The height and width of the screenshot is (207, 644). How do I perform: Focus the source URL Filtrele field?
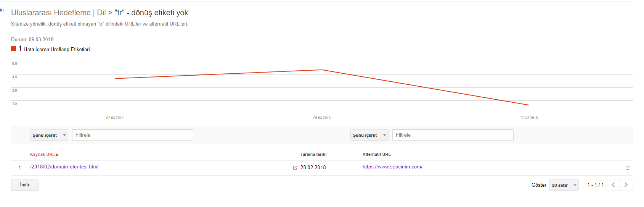click(133, 135)
